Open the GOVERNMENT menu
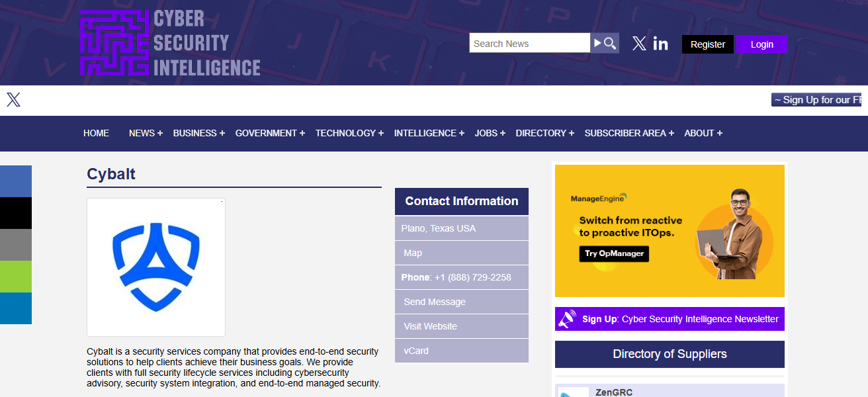 point(270,133)
